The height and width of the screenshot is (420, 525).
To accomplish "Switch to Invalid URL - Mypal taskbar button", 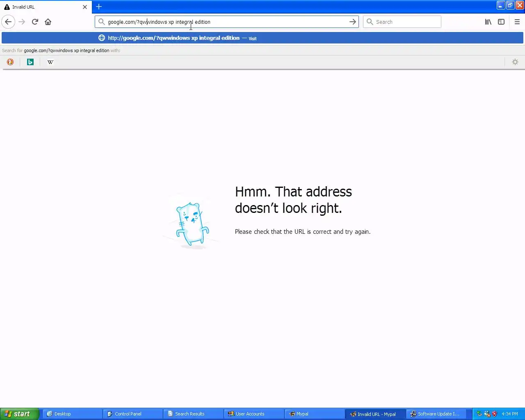I will [375, 414].
